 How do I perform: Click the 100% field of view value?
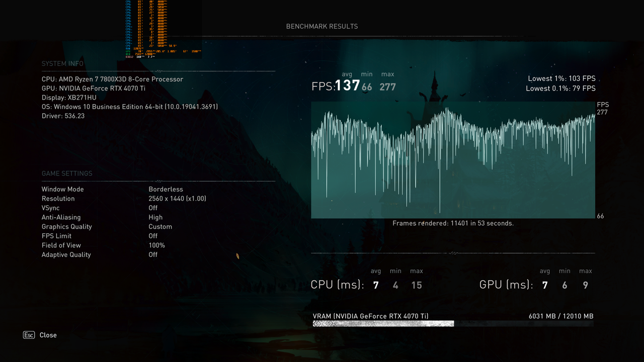[x=156, y=245]
